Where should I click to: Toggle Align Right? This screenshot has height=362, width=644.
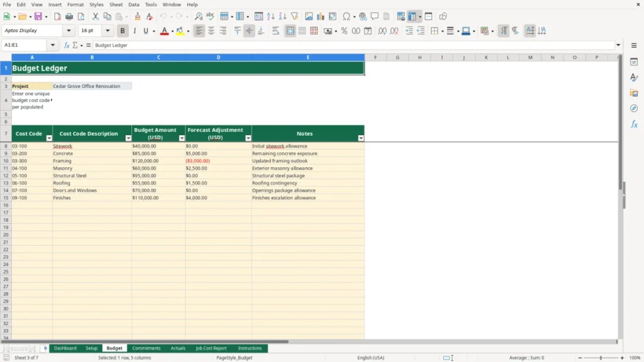click(223, 31)
